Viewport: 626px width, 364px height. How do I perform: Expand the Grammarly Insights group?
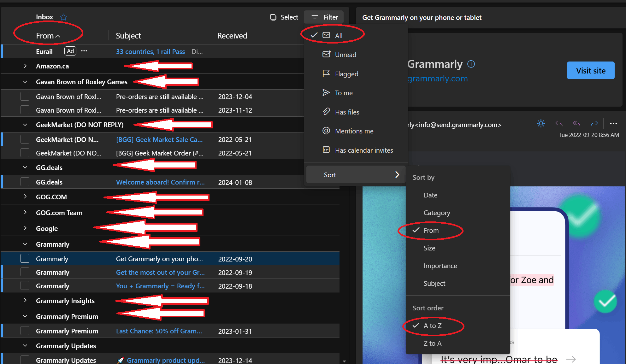point(25,300)
